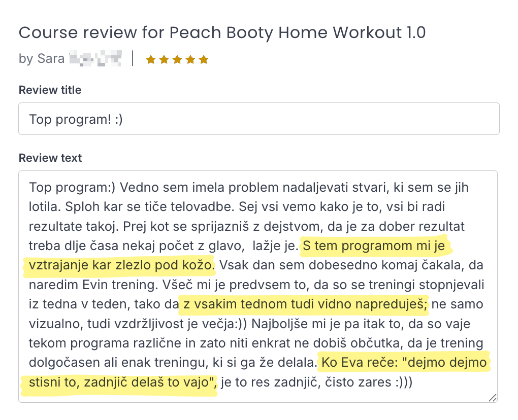Click the highlighted "S tem programom mi je" phrase
The width and height of the screenshot is (518, 420).
[375, 247]
